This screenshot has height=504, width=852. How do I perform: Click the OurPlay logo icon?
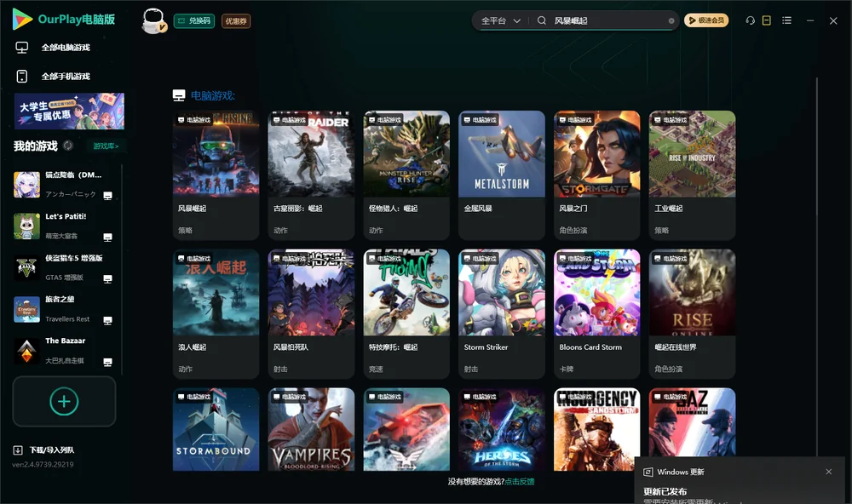click(22, 20)
